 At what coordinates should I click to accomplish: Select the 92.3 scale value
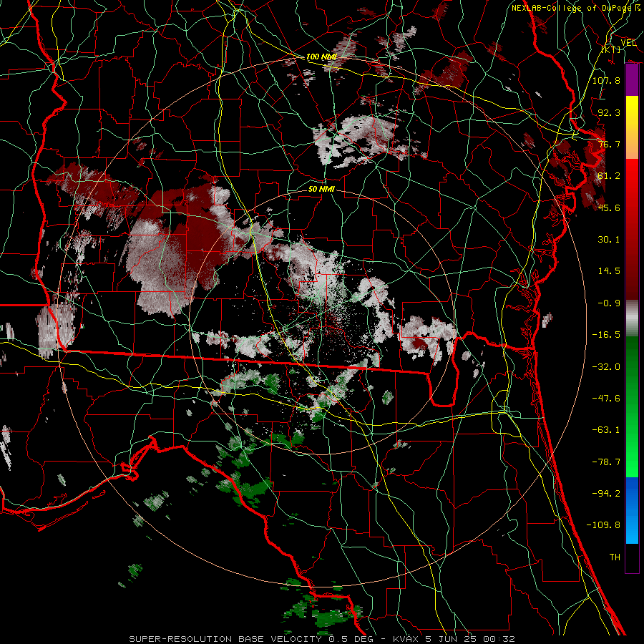[x=609, y=112]
